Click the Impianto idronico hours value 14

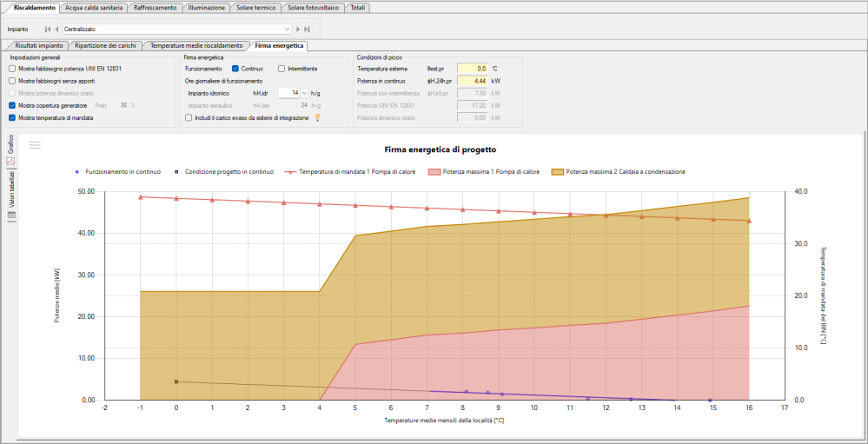pos(289,93)
